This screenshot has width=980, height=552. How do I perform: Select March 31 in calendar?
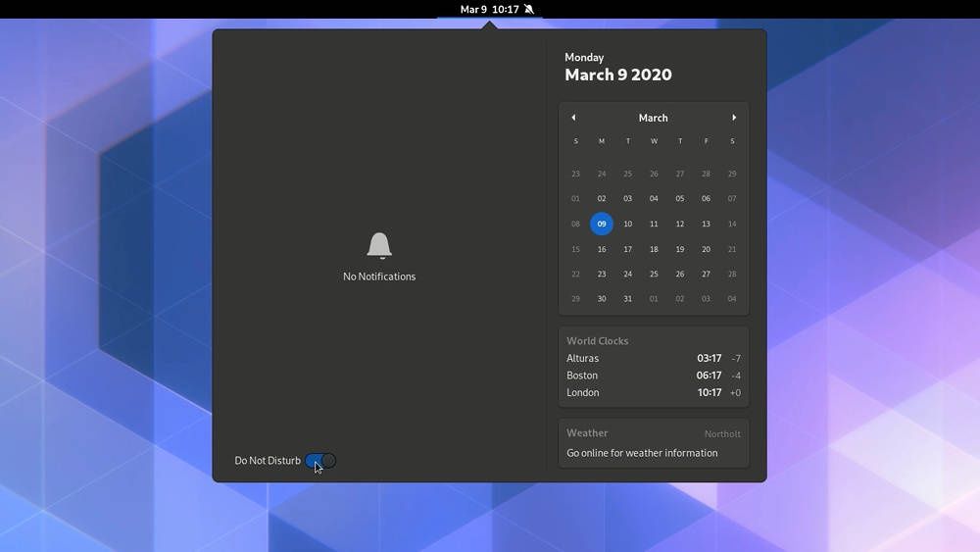click(x=627, y=299)
